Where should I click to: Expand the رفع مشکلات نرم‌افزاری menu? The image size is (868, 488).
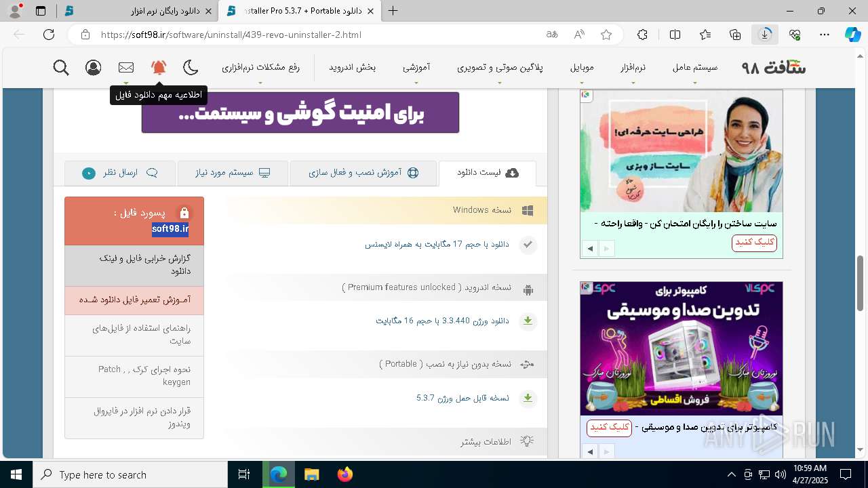click(x=260, y=67)
